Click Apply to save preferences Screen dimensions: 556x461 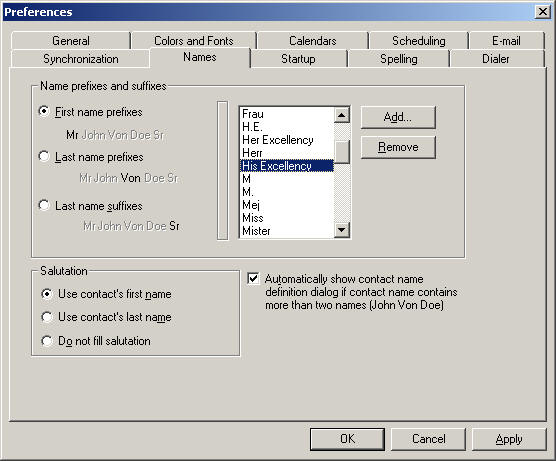[x=509, y=439]
